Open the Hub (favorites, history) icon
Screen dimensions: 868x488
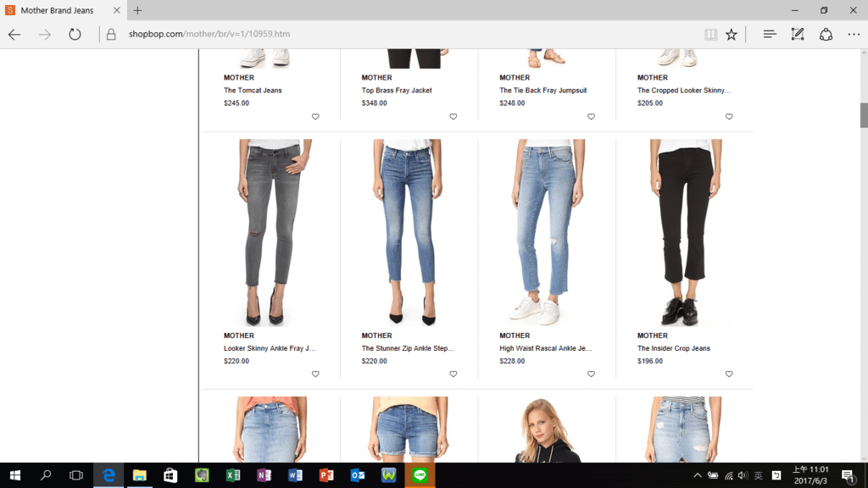click(770, 34)
